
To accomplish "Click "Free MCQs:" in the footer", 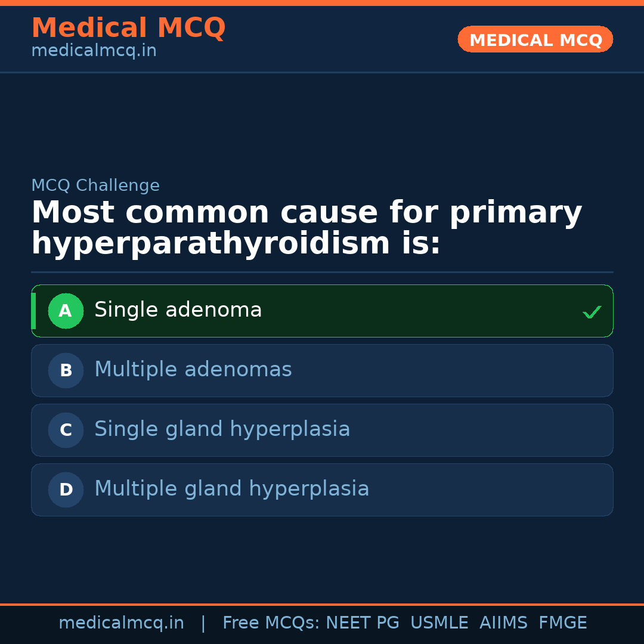I will tap(271, 623).
